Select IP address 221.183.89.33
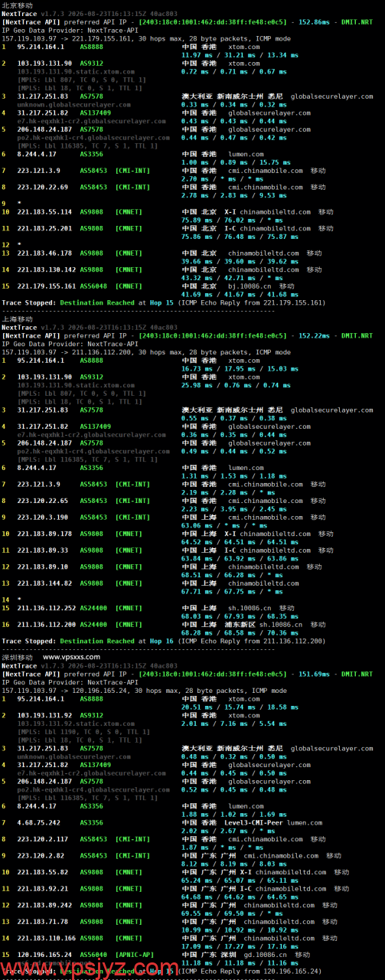Image resolution: width=385 pixels, height=980 pixels. tap(43, 550)
